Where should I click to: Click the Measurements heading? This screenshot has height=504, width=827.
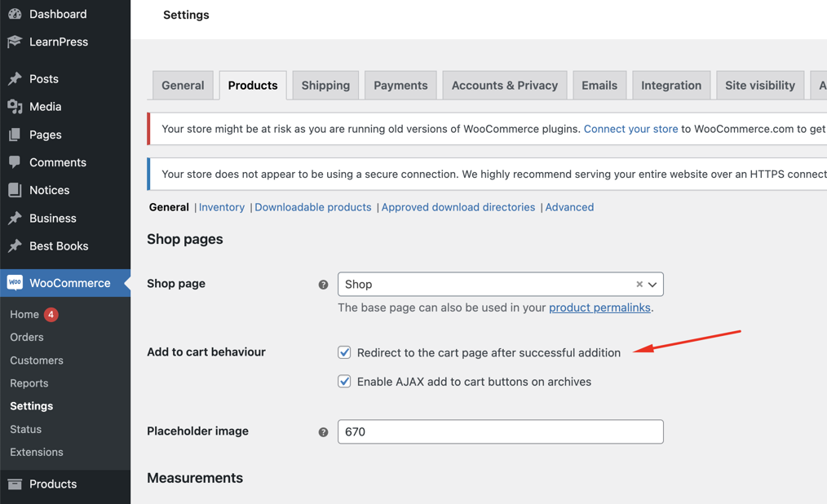pyautogui.click(x=195, y=478)
